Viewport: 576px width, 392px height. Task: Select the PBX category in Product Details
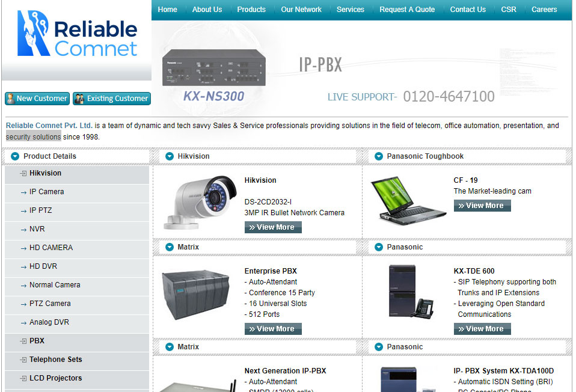point(37,341)
